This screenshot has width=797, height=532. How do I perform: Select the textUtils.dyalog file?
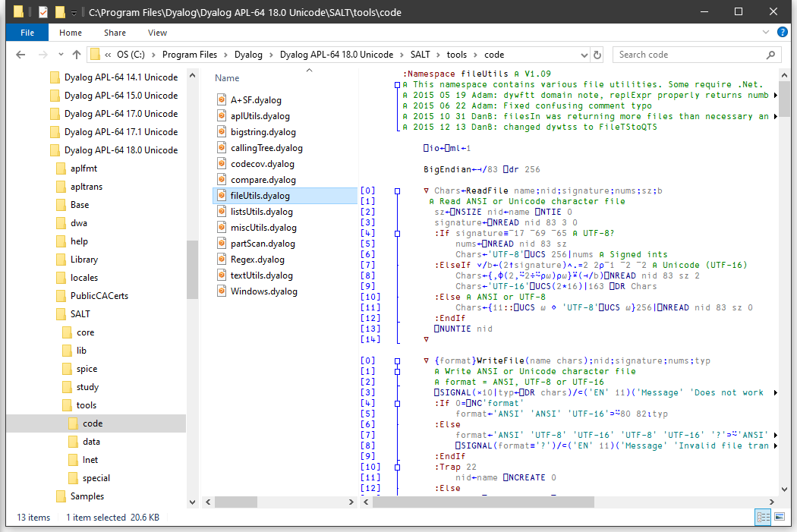[x=262, y=275]
